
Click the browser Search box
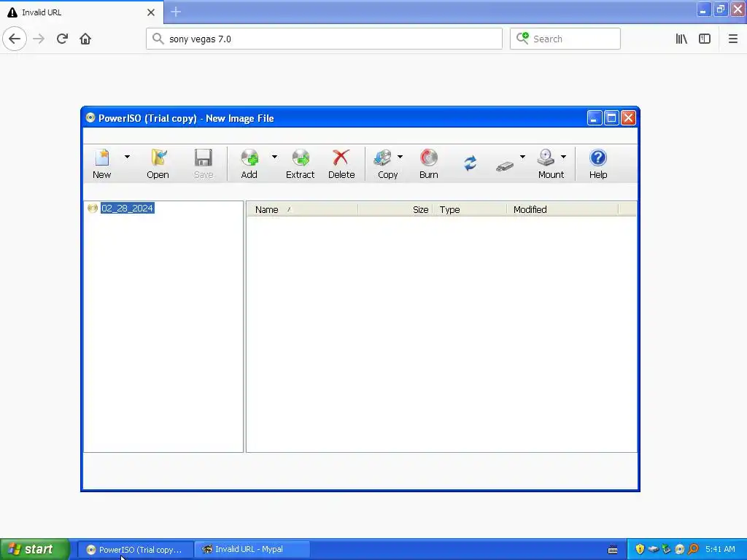(x=565, y=39)
